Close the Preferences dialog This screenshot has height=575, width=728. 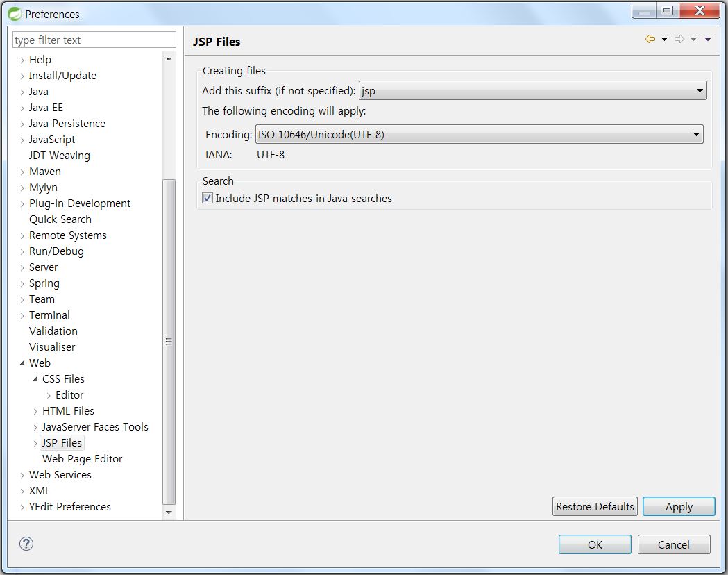point(700,10)
